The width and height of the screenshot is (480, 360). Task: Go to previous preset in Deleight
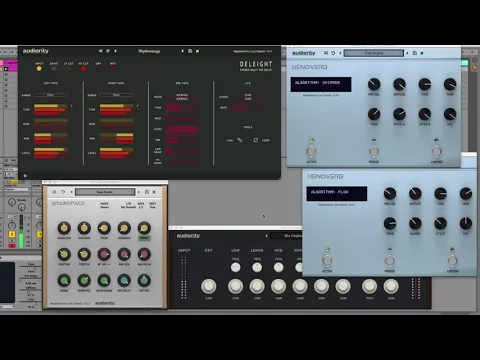click(x=115, y=51)
